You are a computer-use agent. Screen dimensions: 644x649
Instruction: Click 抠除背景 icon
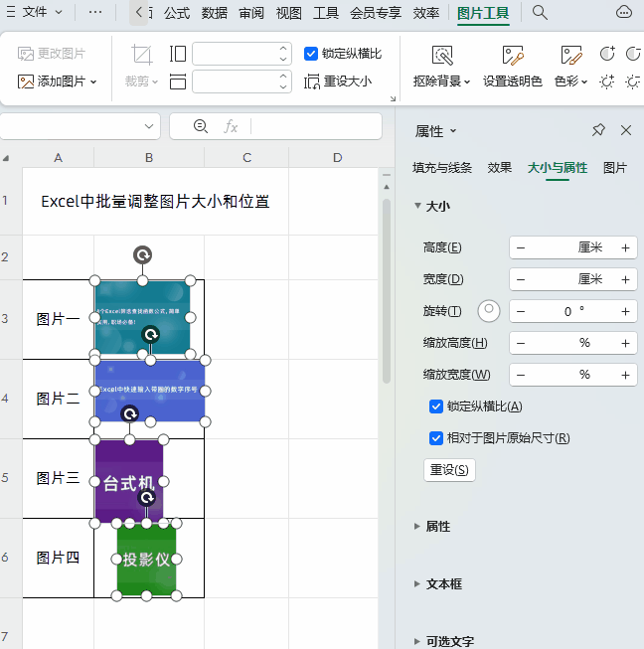tap(442, 56)
